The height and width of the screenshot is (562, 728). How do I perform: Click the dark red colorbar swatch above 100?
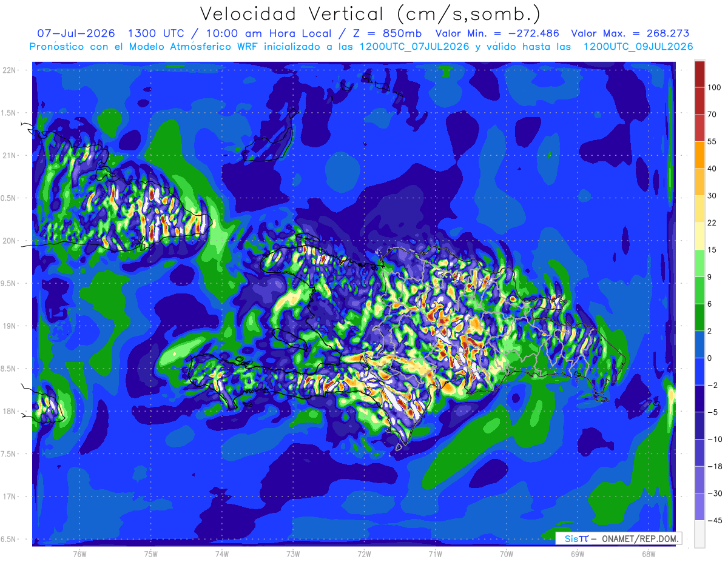tap(699, 74)
